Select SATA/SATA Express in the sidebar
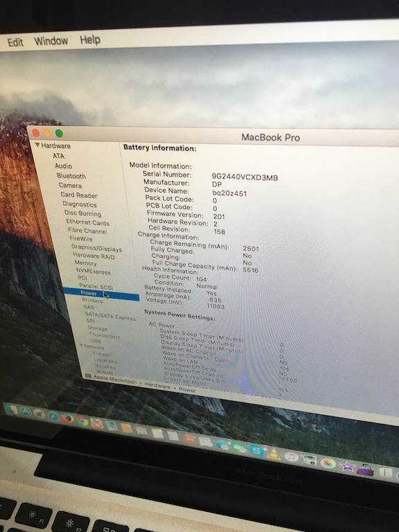 (110, 316)
